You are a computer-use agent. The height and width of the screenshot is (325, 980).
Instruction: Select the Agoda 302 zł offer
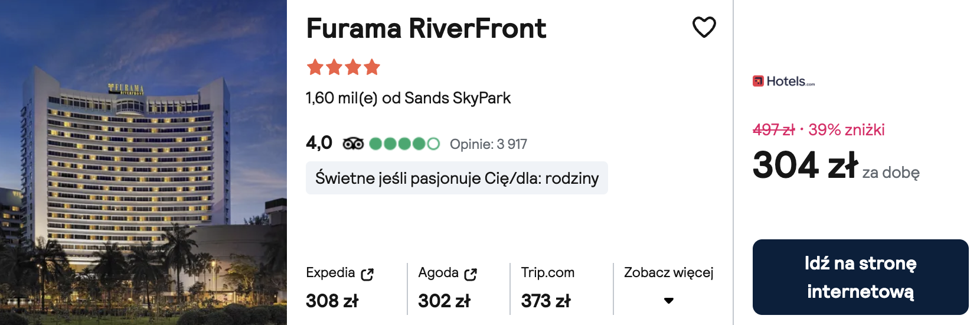pyautogui.click(x=444, y=301)
